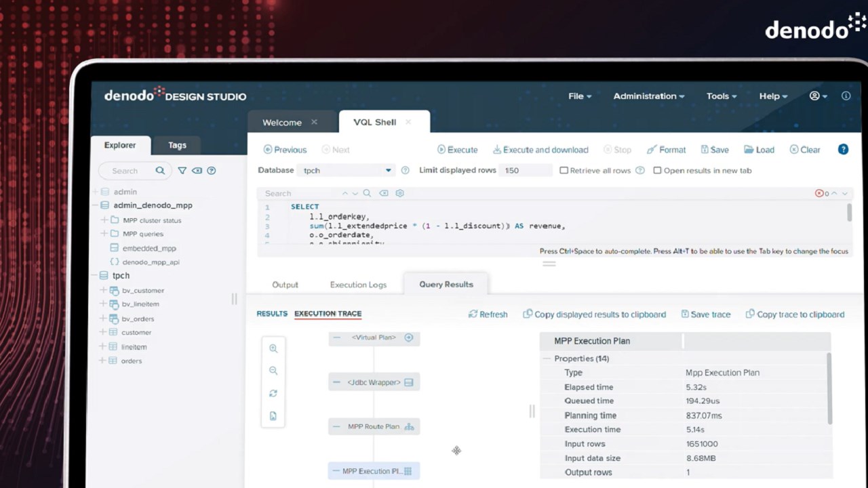Reset the trace diagram view icon
The height and width of the screenshot is (488, 868).
[x=273, y=393]
